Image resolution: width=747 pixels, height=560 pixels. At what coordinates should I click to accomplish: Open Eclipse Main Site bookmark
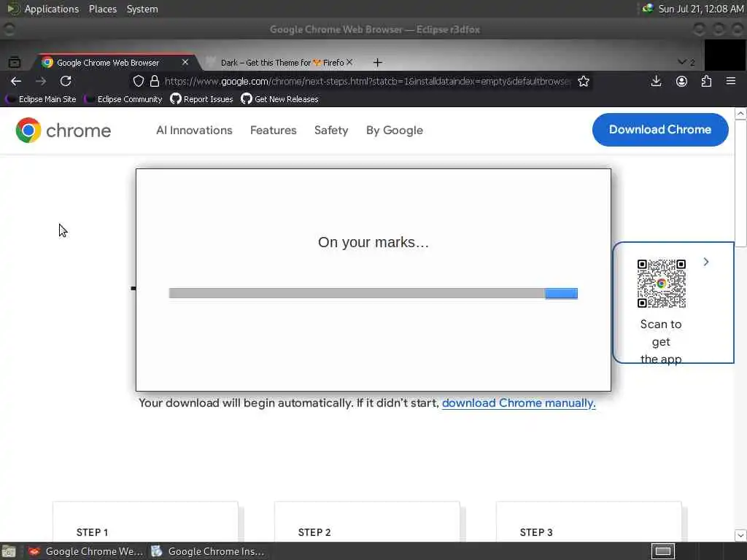point(42,99)
